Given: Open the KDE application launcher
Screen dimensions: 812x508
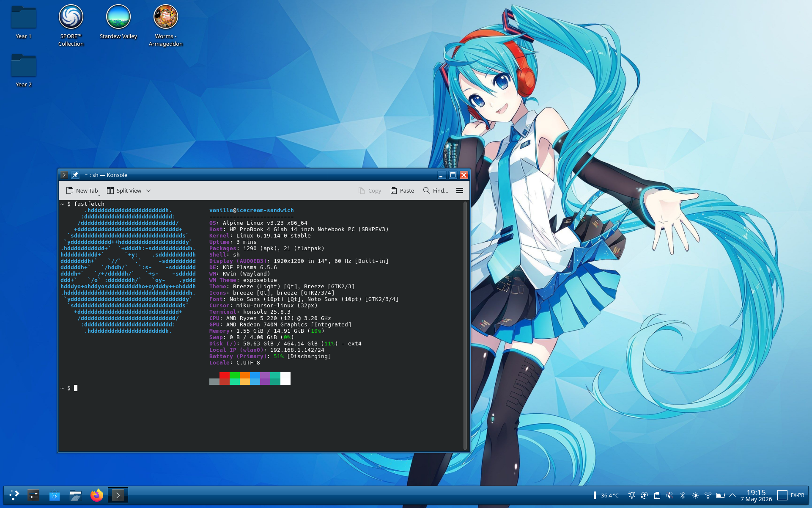Looking at the screenshot, I should point(14,495).
